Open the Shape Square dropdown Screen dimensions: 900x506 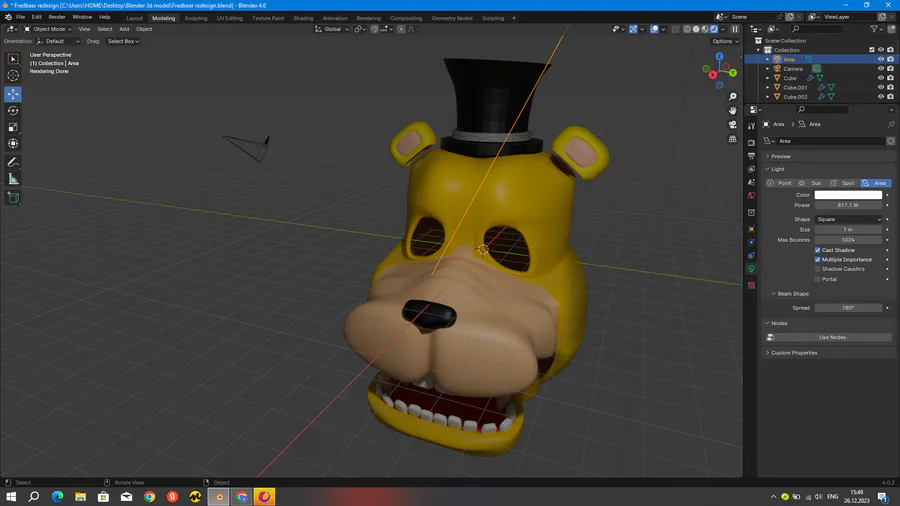pos(848,219)
